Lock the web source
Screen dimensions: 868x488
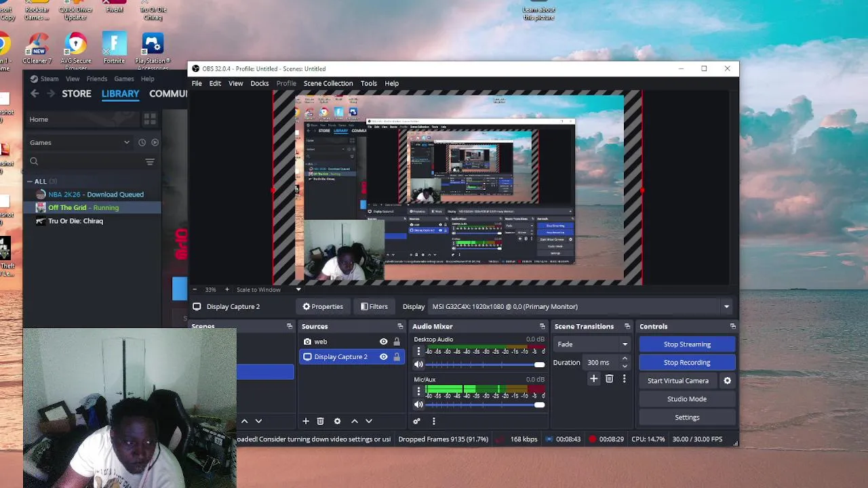[x=397, y=342]
